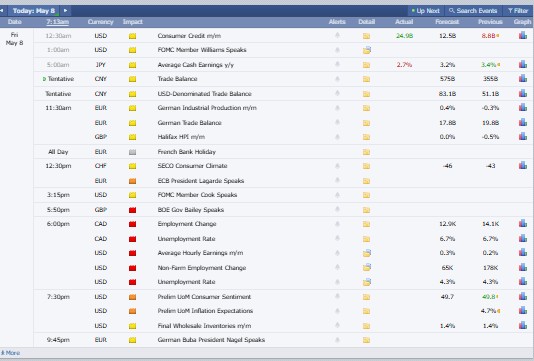Select the Non-Farm Employment Change event name
Viewport: 534px width, 361px height.
(202, 268)
